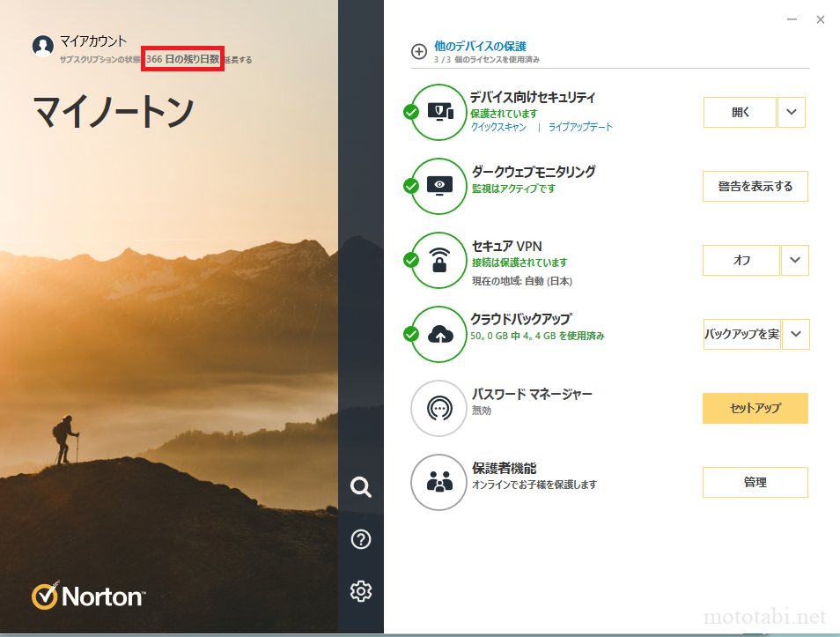Click 保護されています status text
Screen dimensions: 840x637
504,114
